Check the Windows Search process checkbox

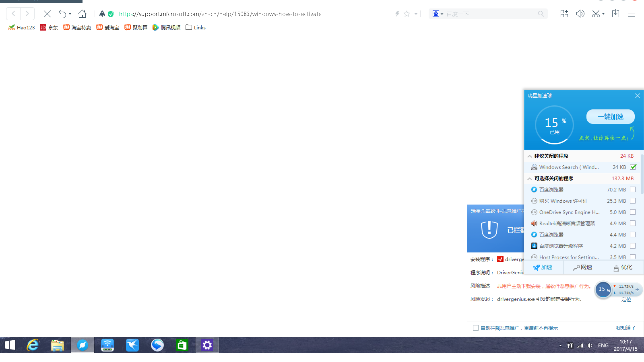coord(633,167)
